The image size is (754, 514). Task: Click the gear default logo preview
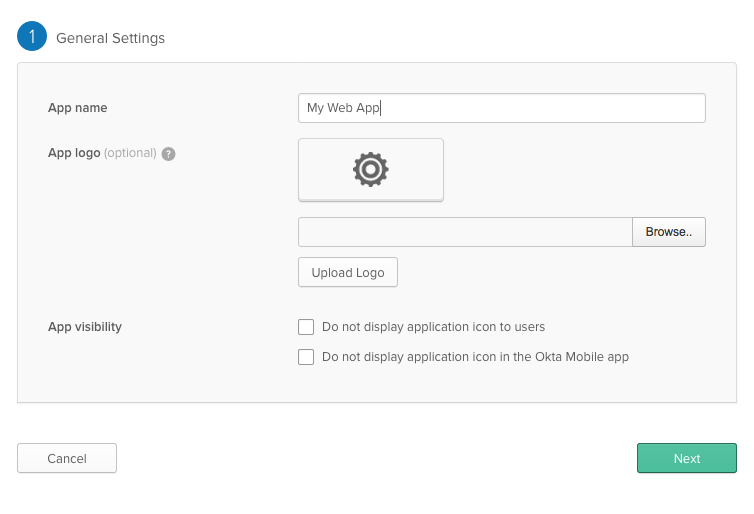click(371, 169)
